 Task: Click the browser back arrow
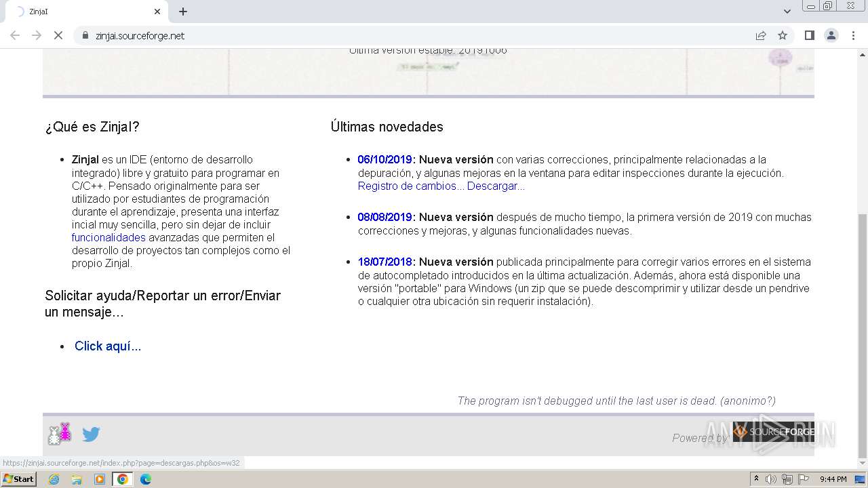15,35
